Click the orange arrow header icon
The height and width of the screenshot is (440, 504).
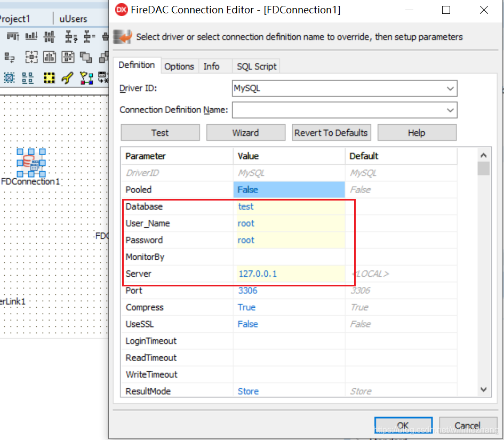point(123,37)
